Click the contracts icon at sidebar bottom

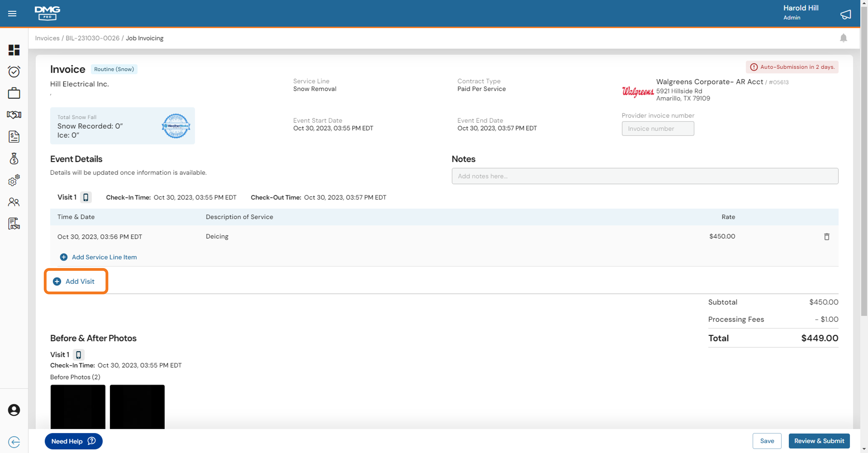point(14,223)
